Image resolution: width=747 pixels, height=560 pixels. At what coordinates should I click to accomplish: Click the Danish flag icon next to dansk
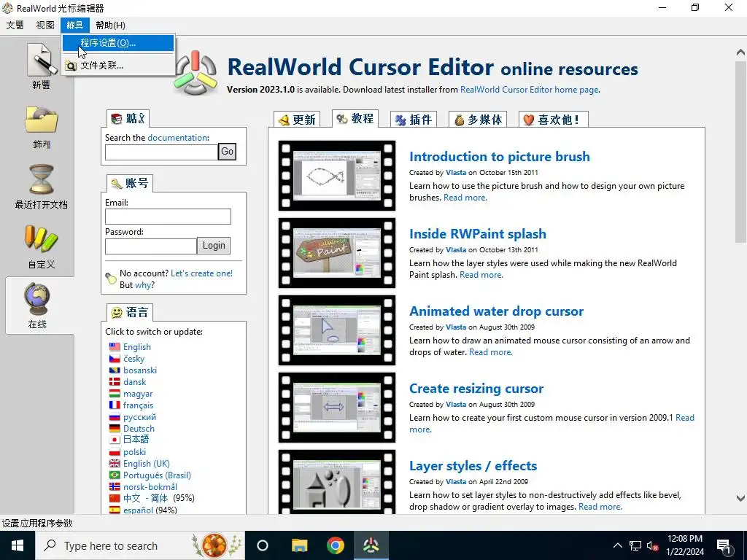115,382
